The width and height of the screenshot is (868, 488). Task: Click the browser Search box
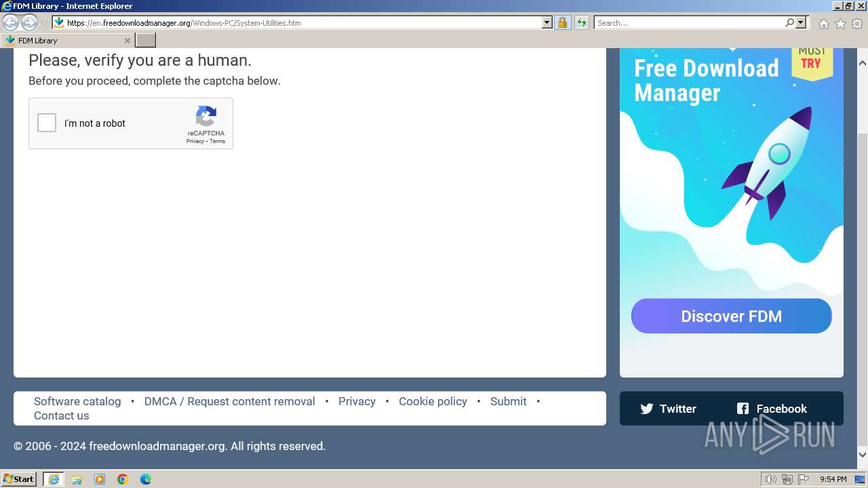tap(689, 22)
